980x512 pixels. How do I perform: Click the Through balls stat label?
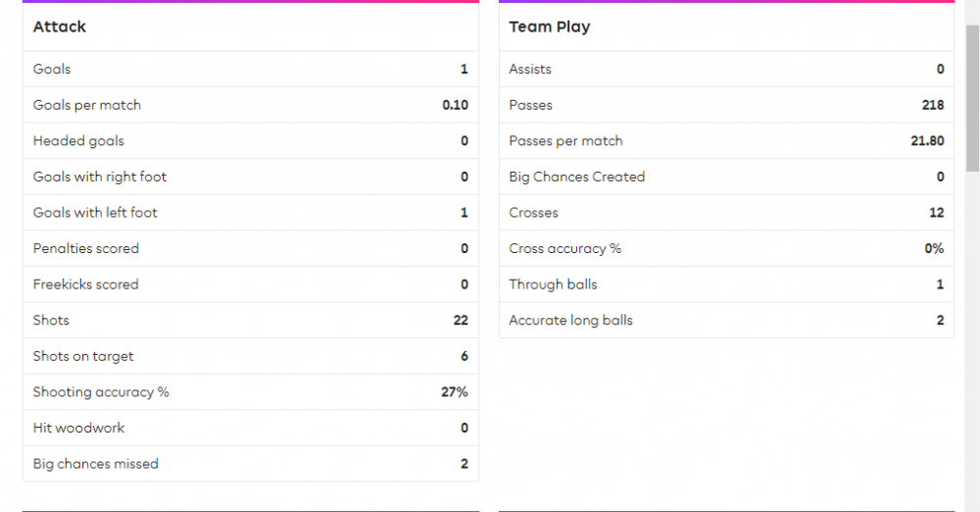tap(553, 284)
